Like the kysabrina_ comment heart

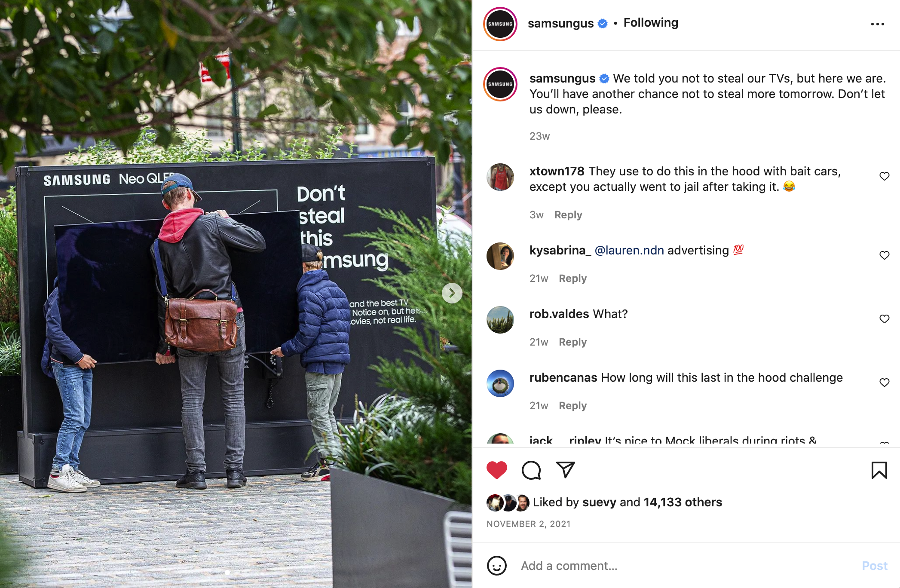click(884, 255)
